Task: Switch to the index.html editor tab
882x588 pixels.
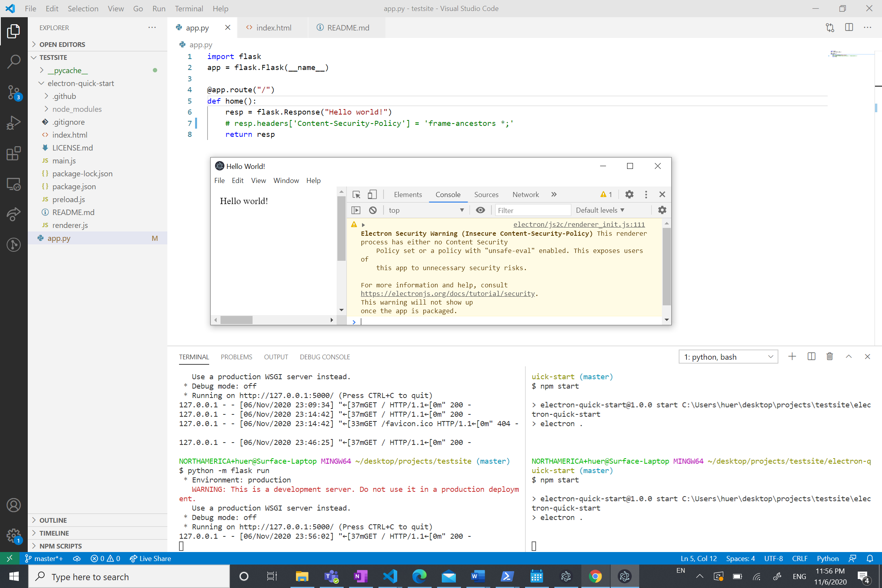Action: coord(273,28)
